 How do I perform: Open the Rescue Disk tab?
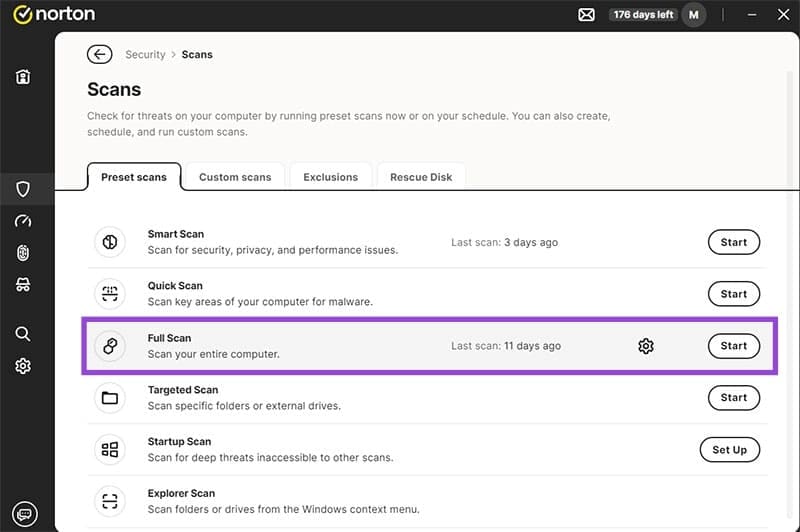coord(421,177)
